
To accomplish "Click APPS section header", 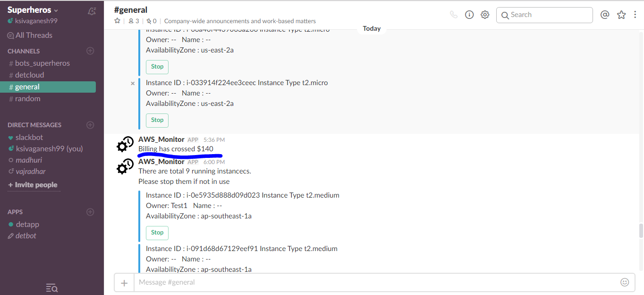I will (x=15, y=212).
